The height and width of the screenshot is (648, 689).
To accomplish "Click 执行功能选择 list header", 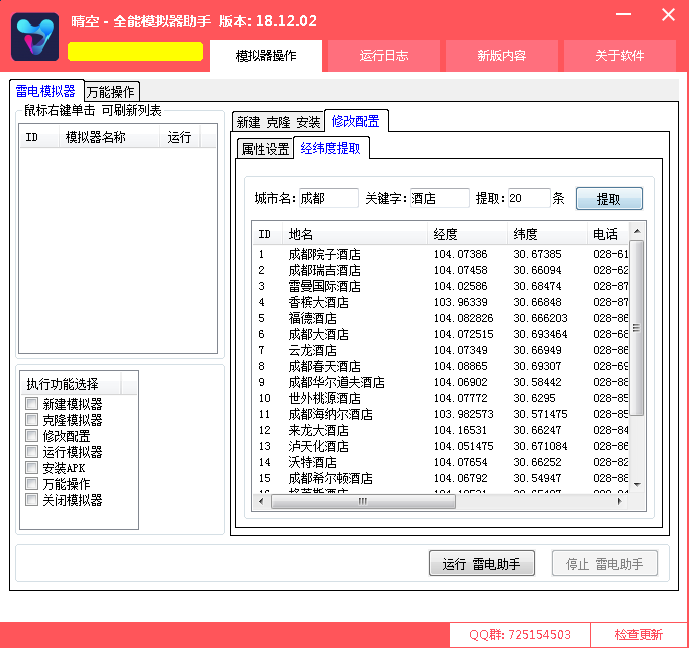I will tap(70, 384).
